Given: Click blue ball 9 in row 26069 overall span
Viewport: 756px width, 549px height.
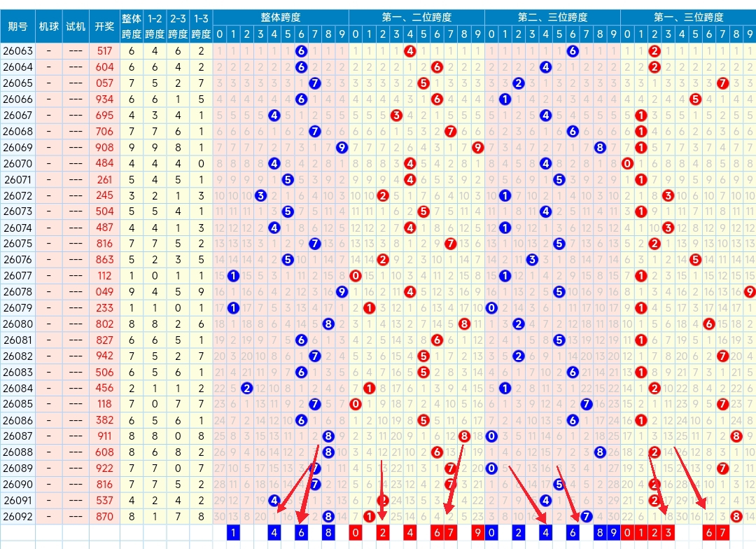Looking at the screenshot, I should (x=342, y=147).
